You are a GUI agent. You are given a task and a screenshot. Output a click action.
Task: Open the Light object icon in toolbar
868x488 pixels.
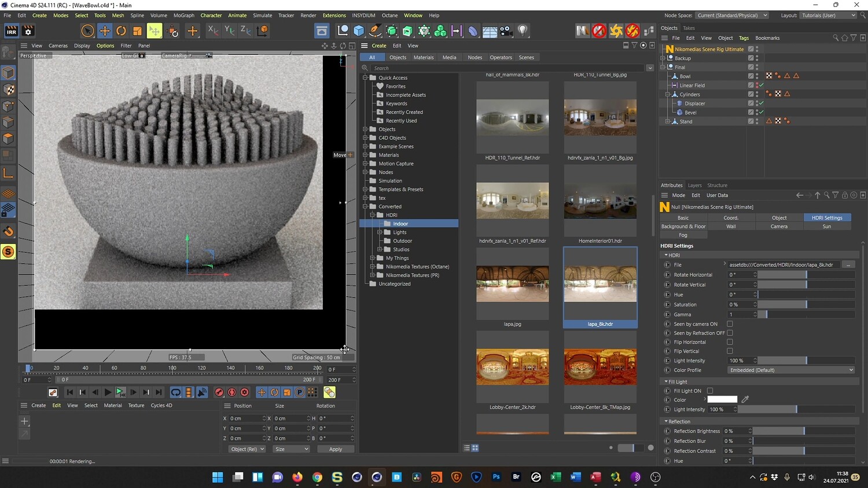523,31
